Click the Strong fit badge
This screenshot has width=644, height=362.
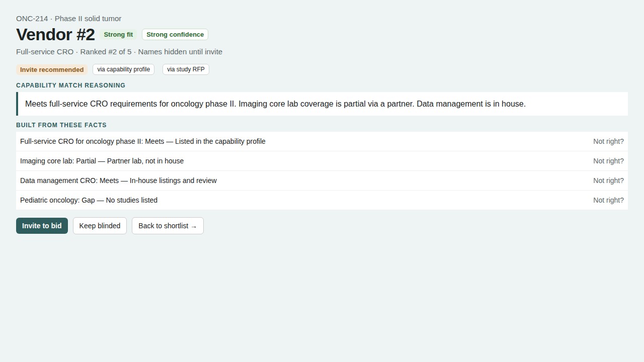tap(118, 35)
